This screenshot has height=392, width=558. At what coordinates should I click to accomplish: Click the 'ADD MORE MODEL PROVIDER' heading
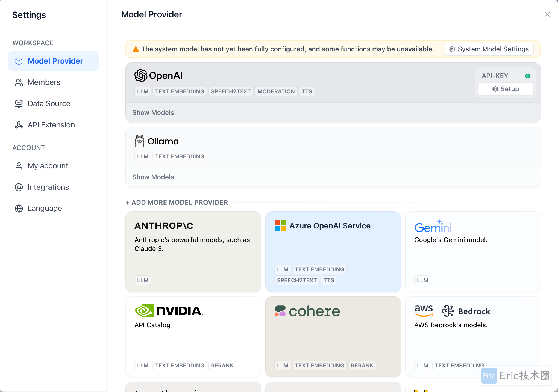tap(177, 203)
